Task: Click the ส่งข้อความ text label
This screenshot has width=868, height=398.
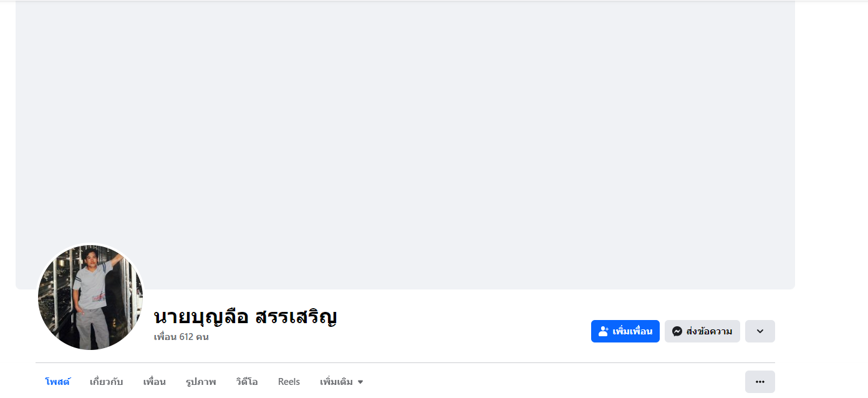Action: click(709, 331)
